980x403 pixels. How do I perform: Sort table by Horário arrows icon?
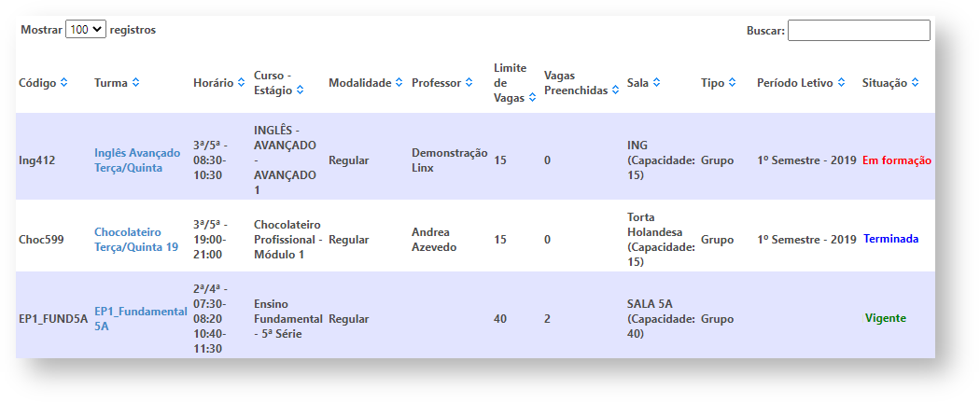[241, 83]
